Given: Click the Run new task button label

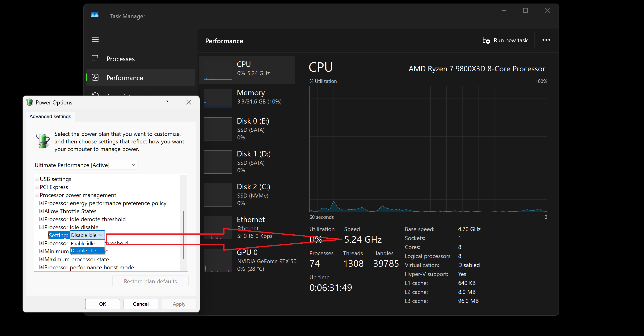Looking at the screenshot, I should click(x=511, y=40).
